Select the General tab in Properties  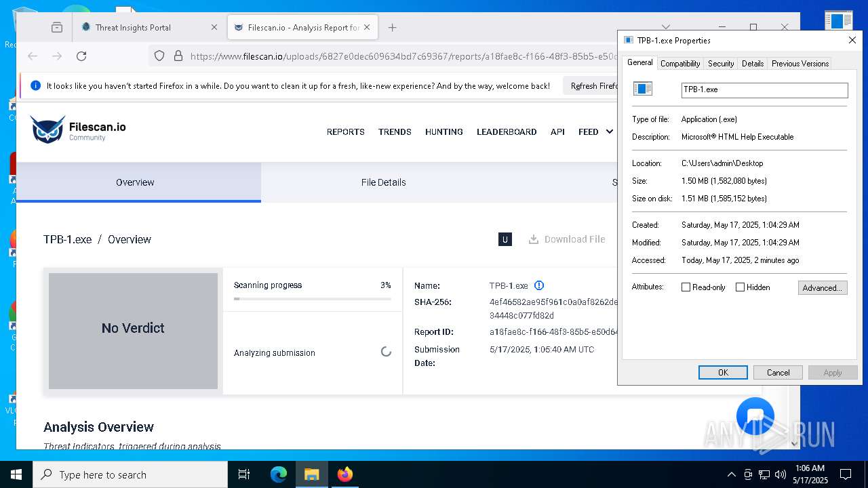pyautogui.click(x=639, y=62)
